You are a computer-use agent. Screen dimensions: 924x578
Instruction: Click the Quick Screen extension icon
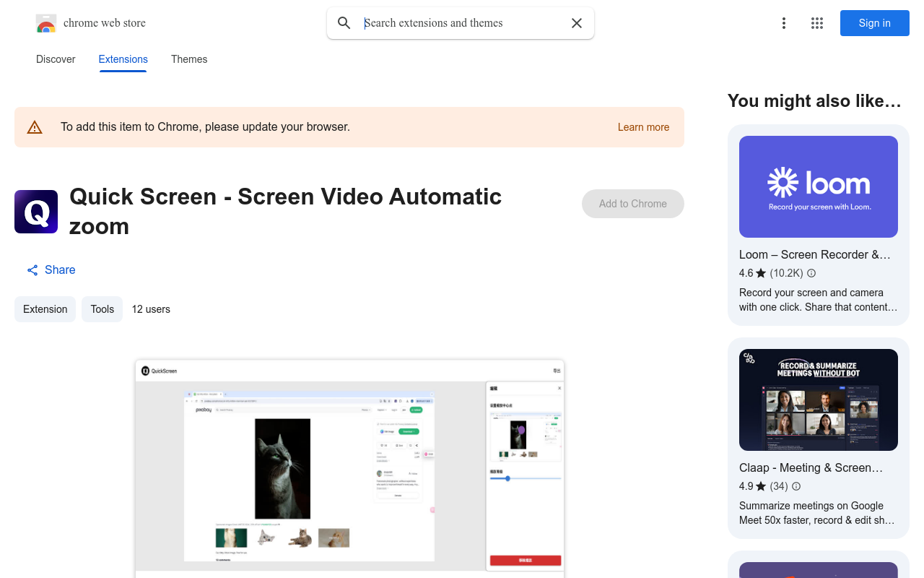click(35, 211)
